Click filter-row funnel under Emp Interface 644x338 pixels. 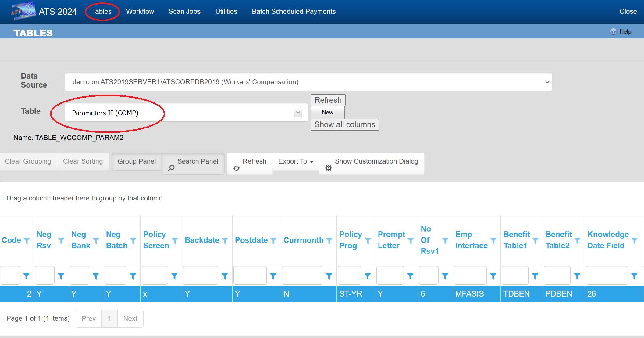493,276
